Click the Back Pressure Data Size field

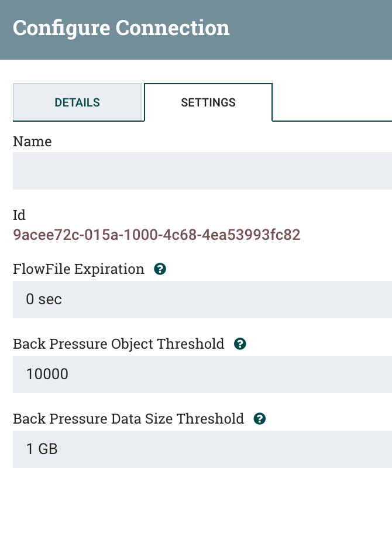coord(196,449)
